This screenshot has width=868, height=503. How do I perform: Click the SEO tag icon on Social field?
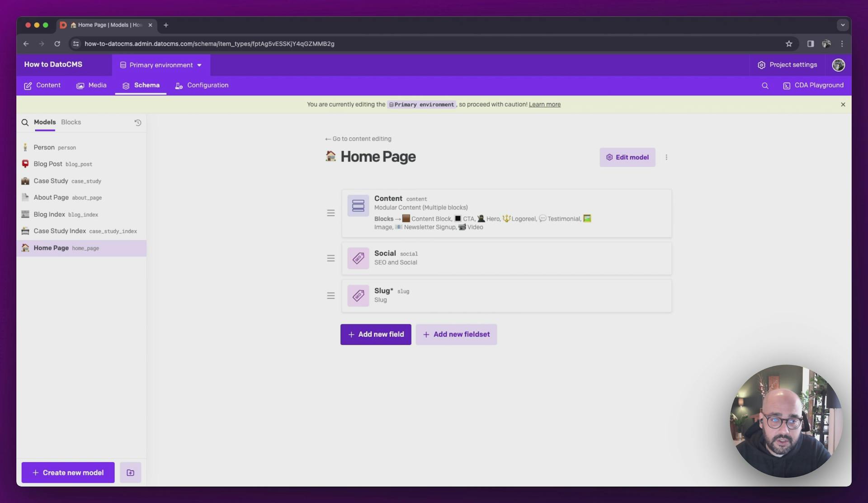coord(358,258)
